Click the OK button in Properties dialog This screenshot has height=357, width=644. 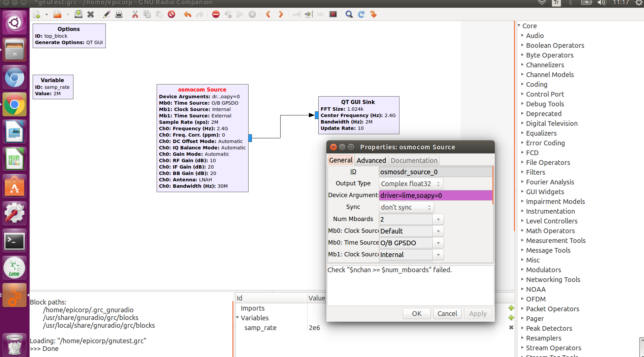click(x=416, y=314)
